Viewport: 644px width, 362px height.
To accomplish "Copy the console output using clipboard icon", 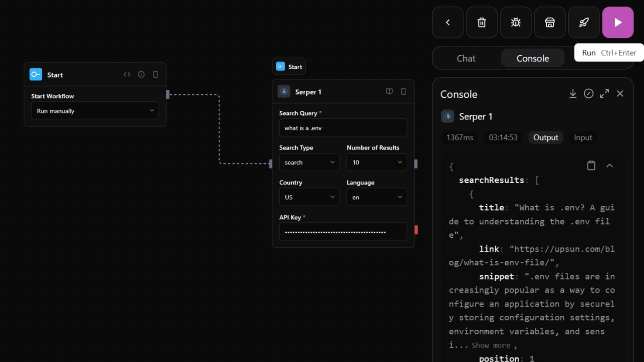I will pyautogui.click(x=591, y=166).
